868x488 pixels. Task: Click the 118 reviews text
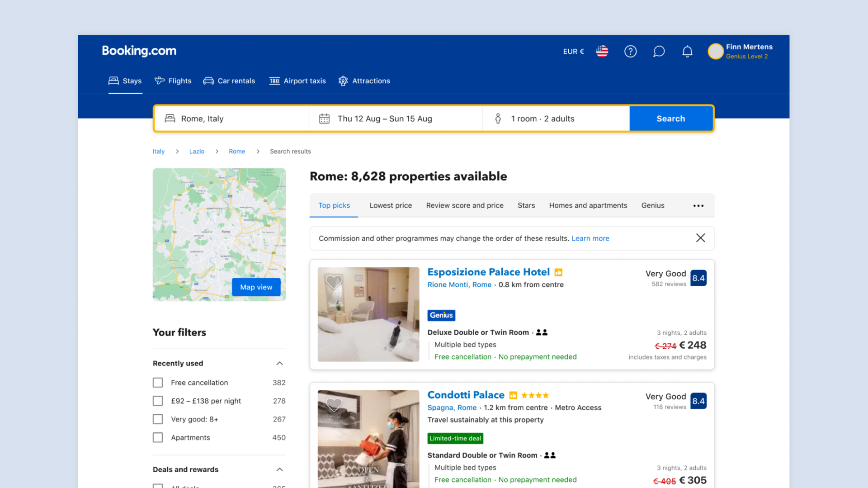pos(670,407)
